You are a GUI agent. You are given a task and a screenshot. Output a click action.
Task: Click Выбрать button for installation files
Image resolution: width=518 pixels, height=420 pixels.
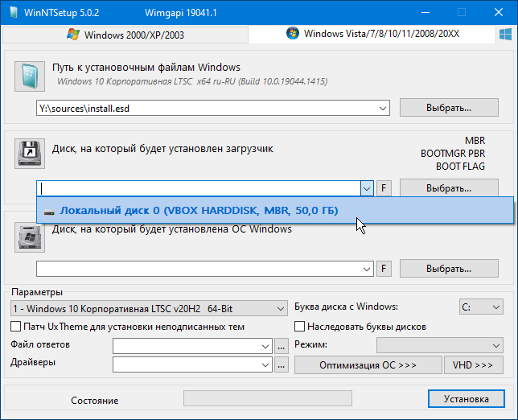[x=449, y=107]
